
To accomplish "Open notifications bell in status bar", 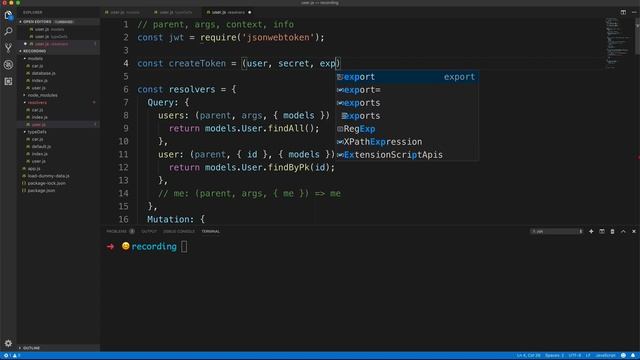I will (x=633, y=356).
